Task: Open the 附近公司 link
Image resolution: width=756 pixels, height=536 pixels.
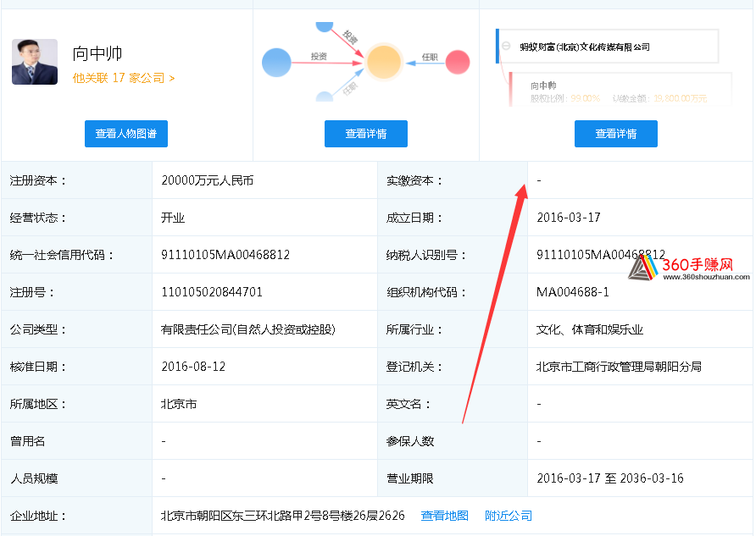Action: click(509, 516)
